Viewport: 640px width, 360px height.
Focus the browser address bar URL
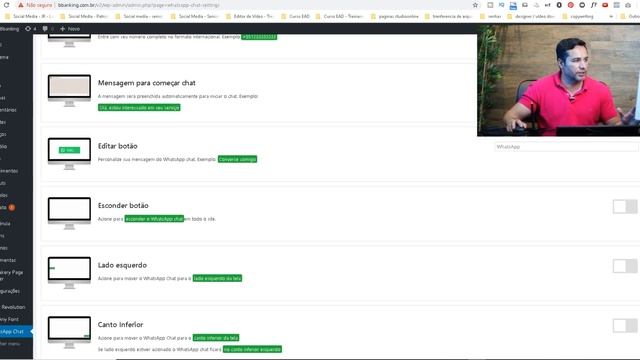click(139, 5)
